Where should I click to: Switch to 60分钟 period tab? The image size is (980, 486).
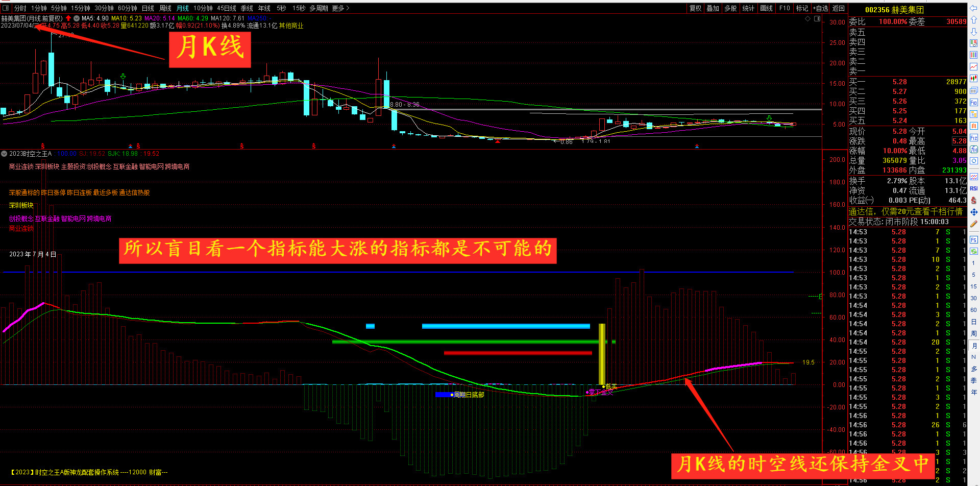point(128,8)
